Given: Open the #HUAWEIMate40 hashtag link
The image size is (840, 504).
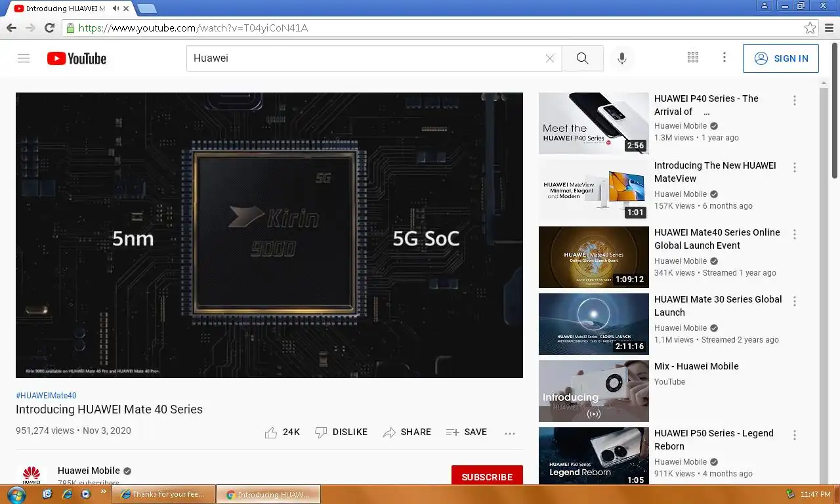Looking at the screenshot, I should click(x=46, y=396).
